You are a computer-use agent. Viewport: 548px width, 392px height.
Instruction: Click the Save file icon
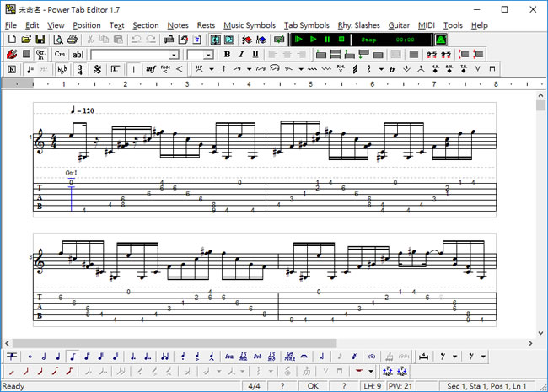point(41,40)
